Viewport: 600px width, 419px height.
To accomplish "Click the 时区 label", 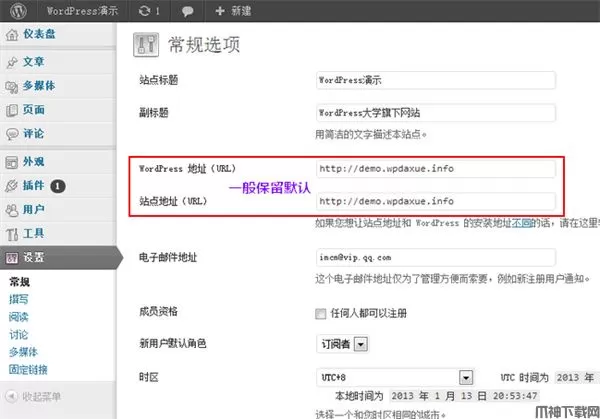I will pyautogui.click(x=148, y=378).
